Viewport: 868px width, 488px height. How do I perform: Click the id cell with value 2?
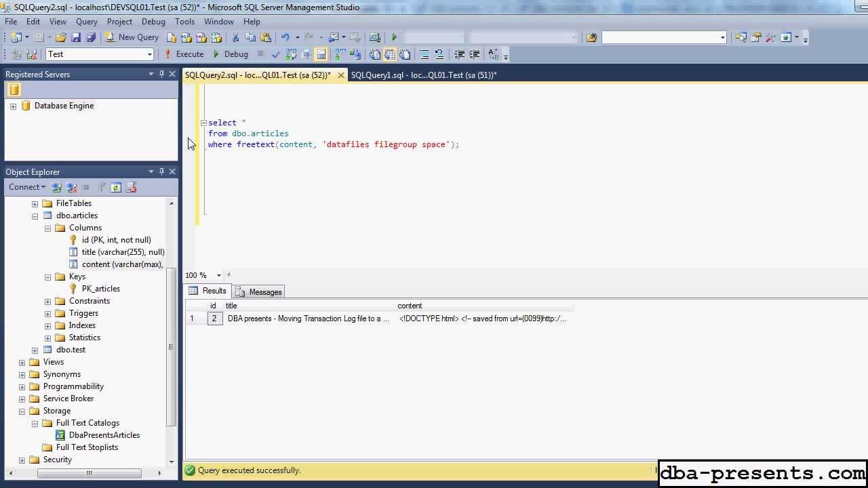pos(214,319)
